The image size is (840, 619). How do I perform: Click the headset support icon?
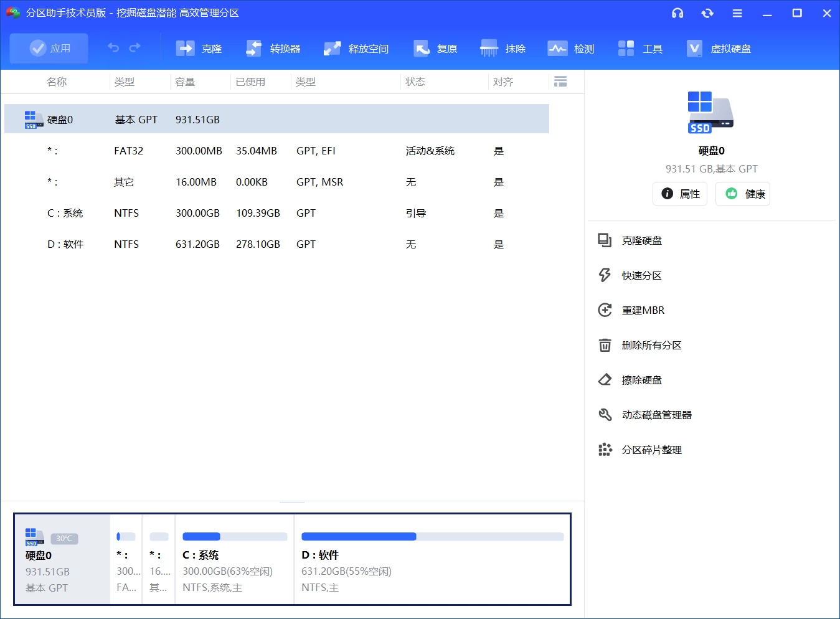pos(677,12)
